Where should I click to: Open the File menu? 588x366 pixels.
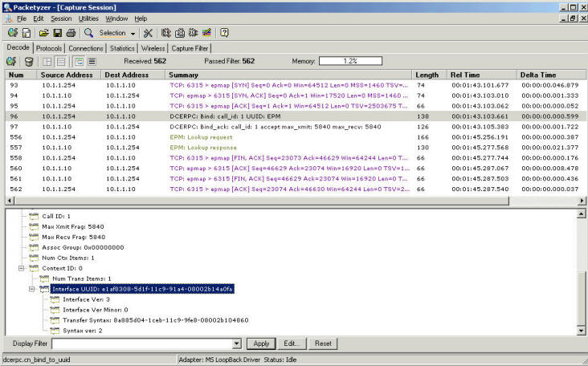point(22,18)
